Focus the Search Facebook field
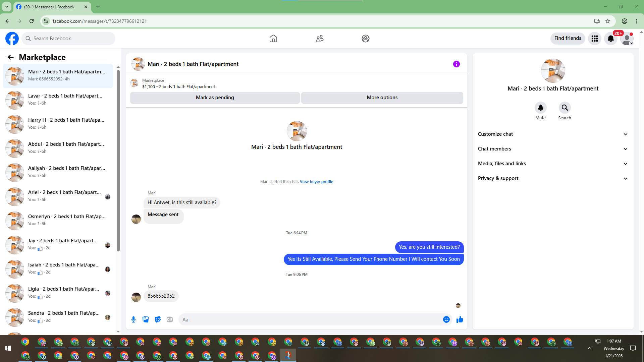The height and width of the screenshot is (362, 644). point(68,39)
